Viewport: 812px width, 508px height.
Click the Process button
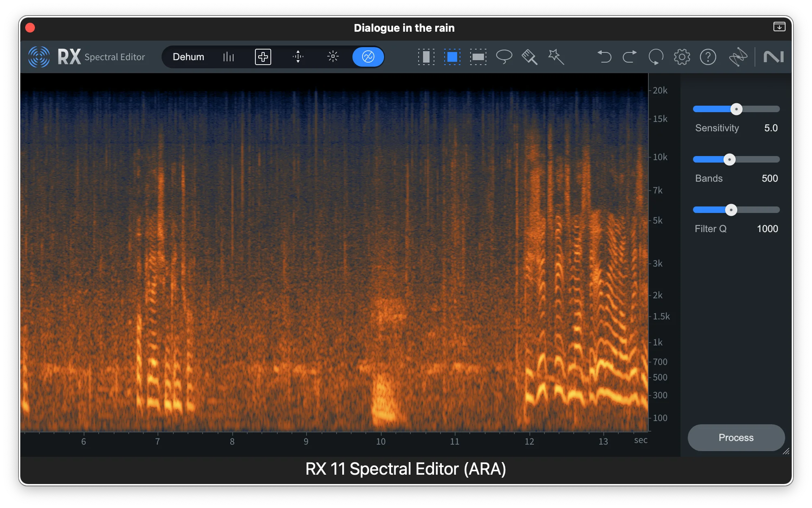click(736, 438)
